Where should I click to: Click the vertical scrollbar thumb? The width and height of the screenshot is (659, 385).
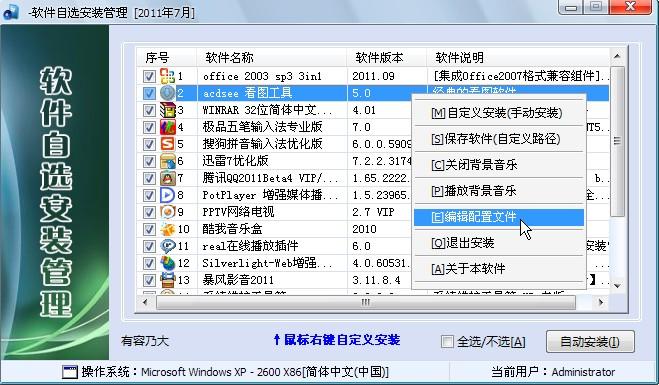tap(617, 141)
